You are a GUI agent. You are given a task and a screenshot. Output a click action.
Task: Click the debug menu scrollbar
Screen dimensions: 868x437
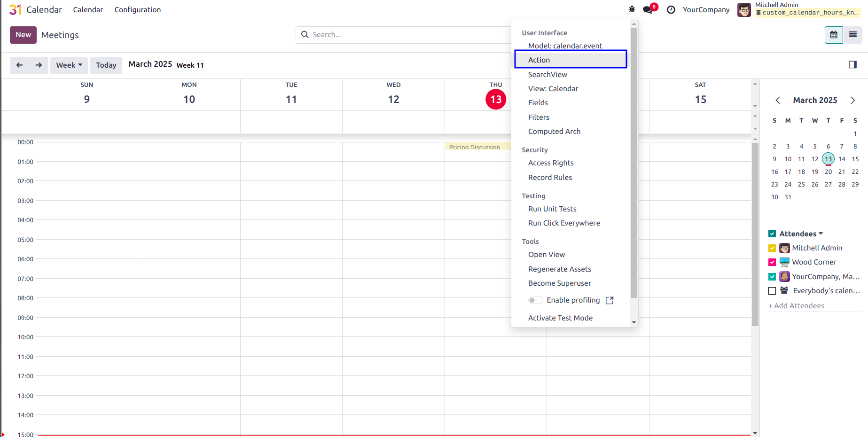(634, 163)
